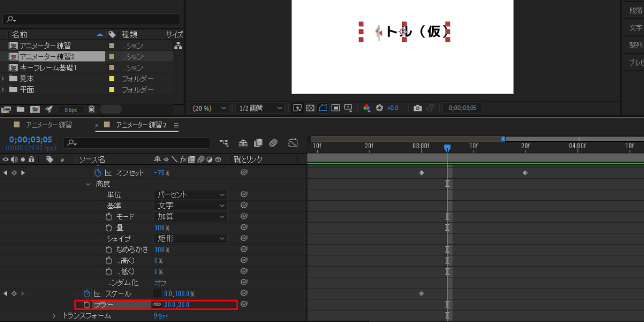
Task: Click the Fast Previews icon in viewer
Action: 297,108
